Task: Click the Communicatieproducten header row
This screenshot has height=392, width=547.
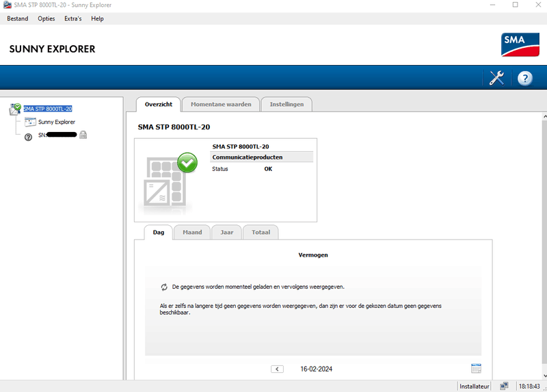Action: [x=262, y=157]
